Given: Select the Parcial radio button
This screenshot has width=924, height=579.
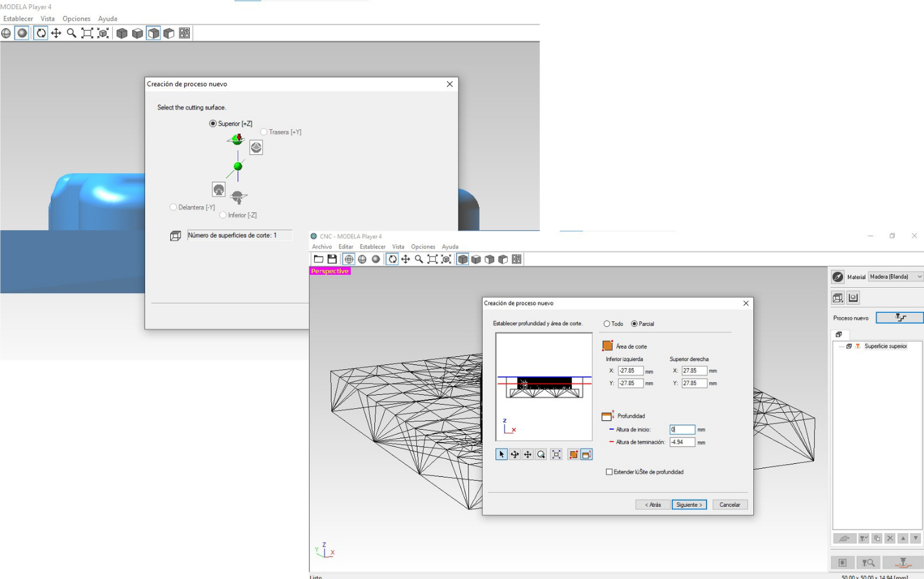Looking at the screenshot, I should [x=634, y=324].
